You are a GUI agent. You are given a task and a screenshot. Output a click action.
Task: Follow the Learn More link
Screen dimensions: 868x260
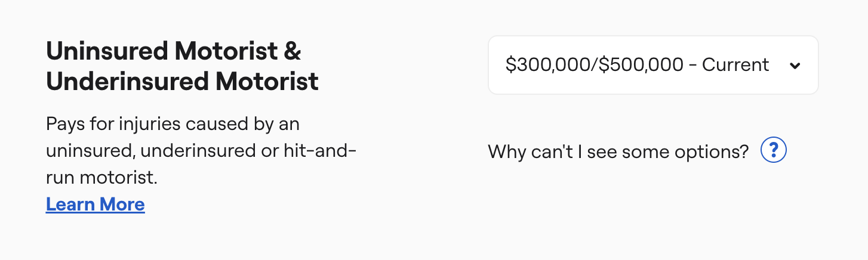tap(95, 205)
